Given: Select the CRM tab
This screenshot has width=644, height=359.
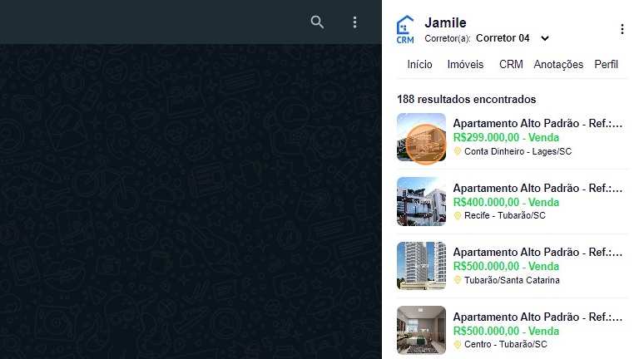Looking at the screenshot, I should coord(511,65).
